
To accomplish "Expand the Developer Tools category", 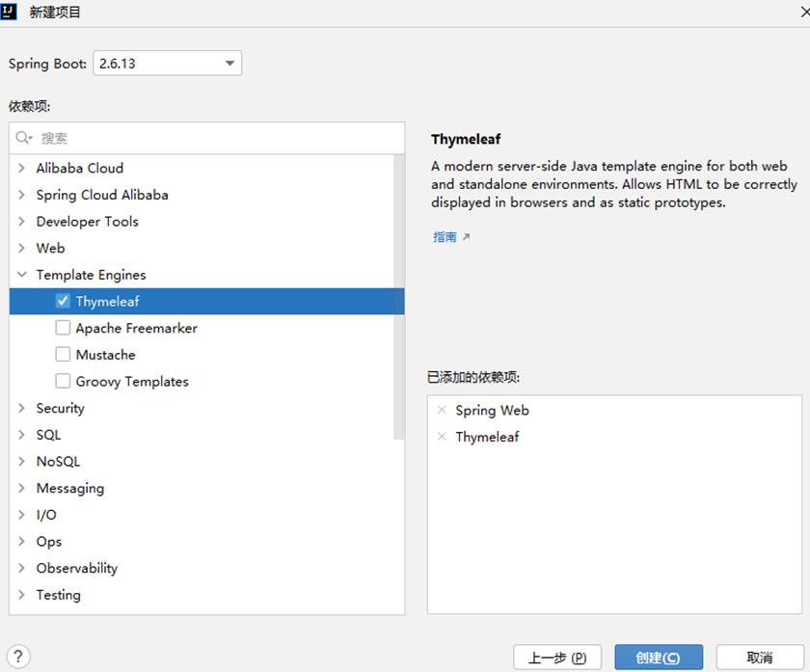I will tap(21, 221).
